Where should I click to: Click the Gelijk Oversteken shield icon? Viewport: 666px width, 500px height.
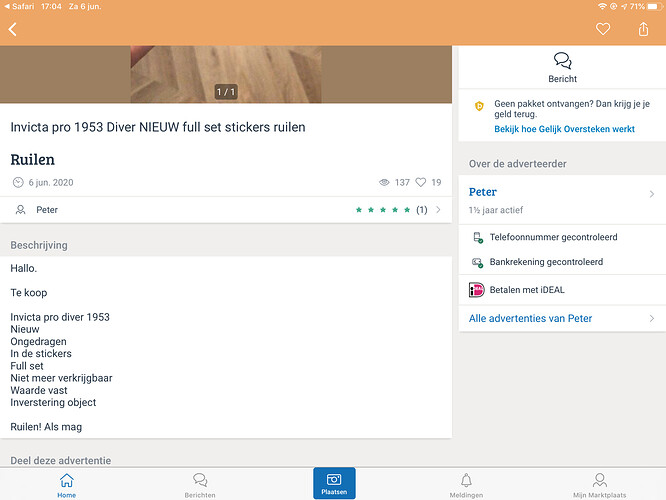pos(479,106)
